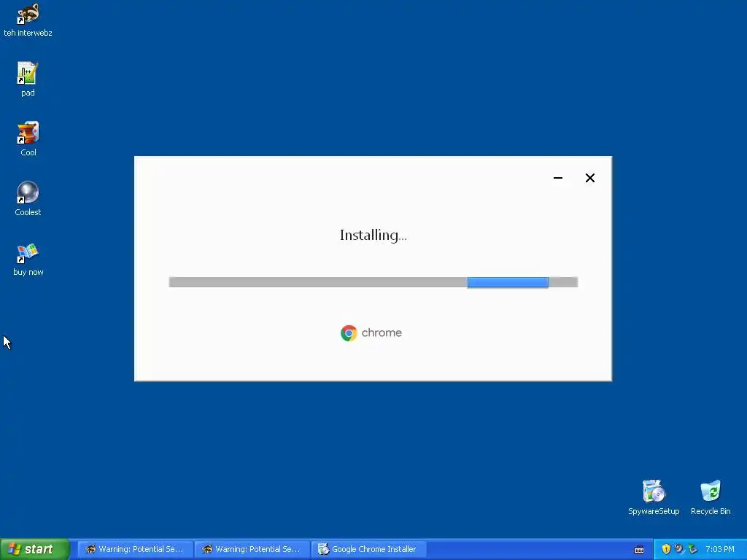This screenshot has width=747, height=560.
Task: Click the Chrome logo in the installer
Action: (349, 332)
